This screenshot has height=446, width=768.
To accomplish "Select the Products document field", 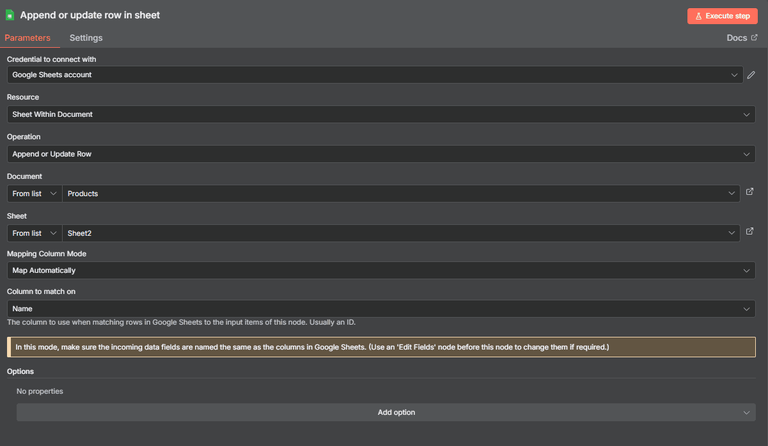I will tap(401, 193).
